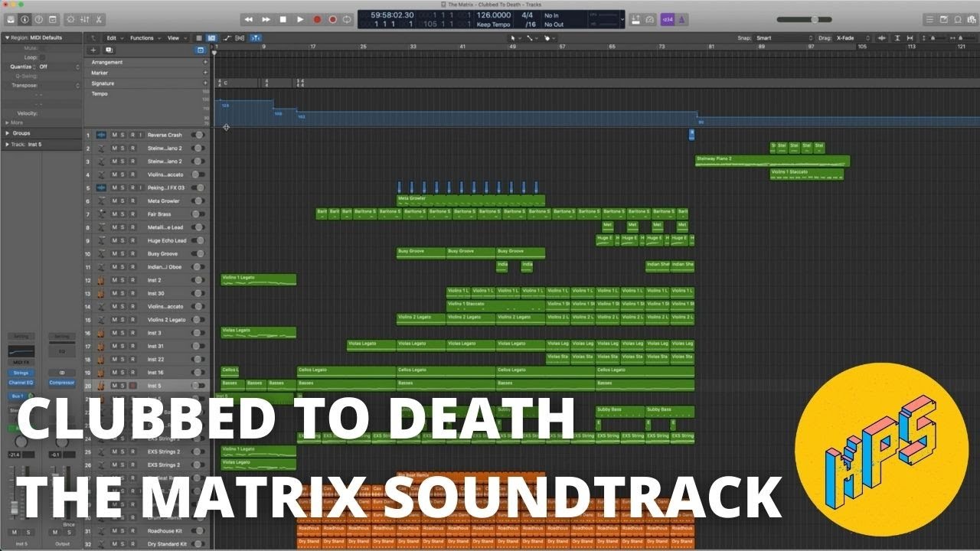This screenshot has height=551, width=980.
Task: Toggle the Flex display button
Action: pos(240,37)
